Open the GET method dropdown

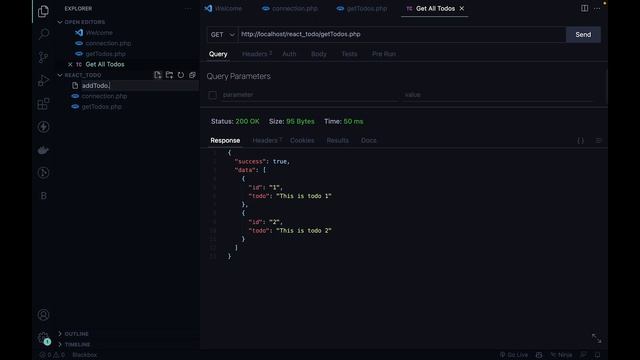pyautogui.click(x=222, y=35)
